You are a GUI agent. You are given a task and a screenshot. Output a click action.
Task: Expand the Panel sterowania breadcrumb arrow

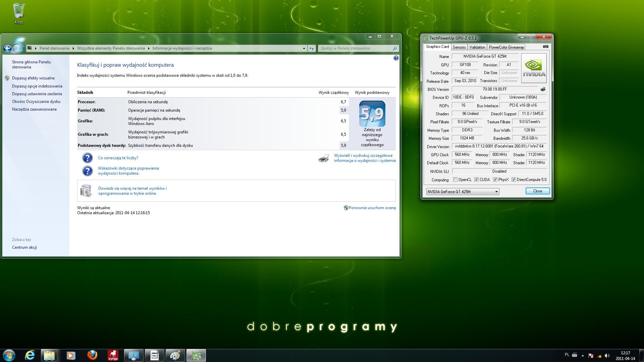pyautogui.click(x=73, y=48)
